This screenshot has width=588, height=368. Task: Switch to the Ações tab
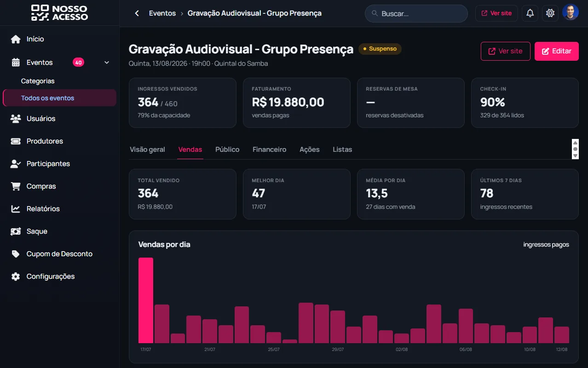pyautogui.click(x=309, y=149)
